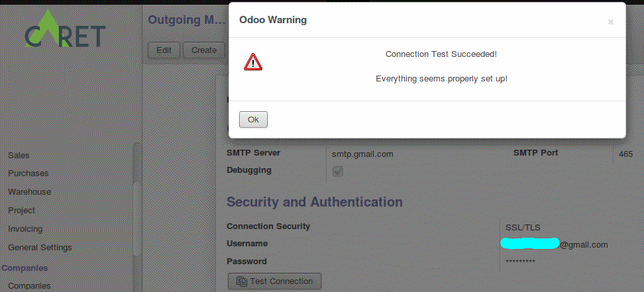Click the Connection Security SSL/TLS field
This screenshot has width=644, height=292.
[523, 227]
